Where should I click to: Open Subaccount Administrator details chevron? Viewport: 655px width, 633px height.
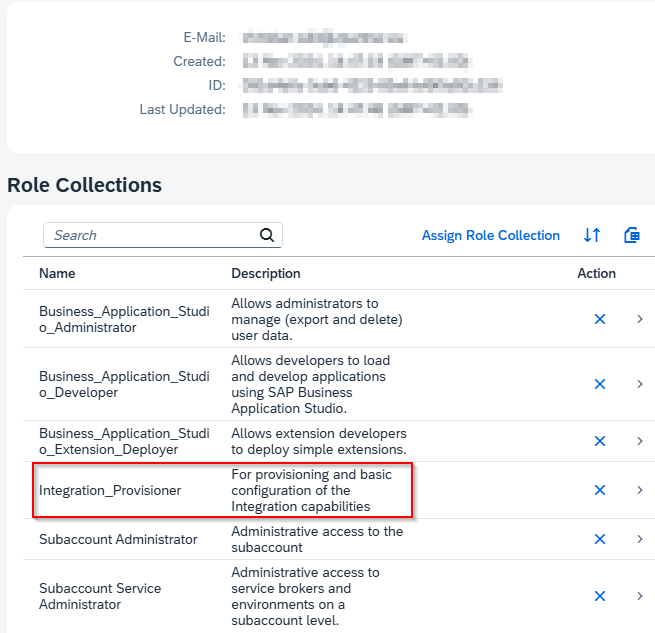point(640,539)
